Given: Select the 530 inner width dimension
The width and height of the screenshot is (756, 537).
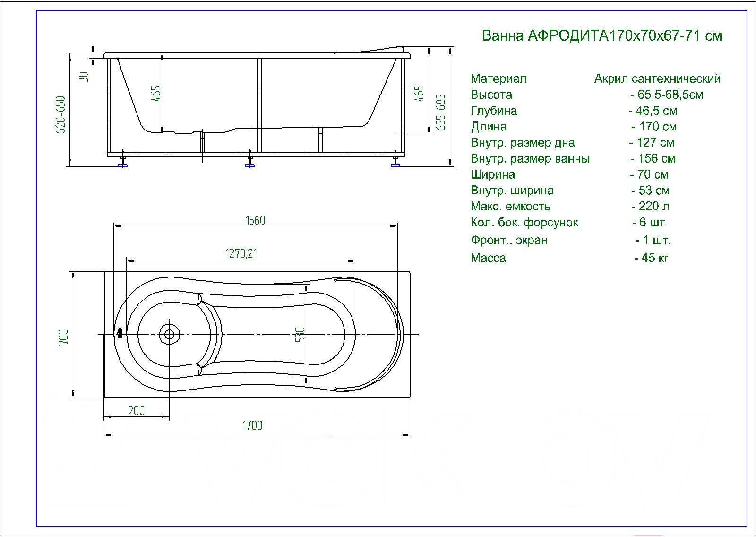Looking at the screenshot, I should (300, 335).
